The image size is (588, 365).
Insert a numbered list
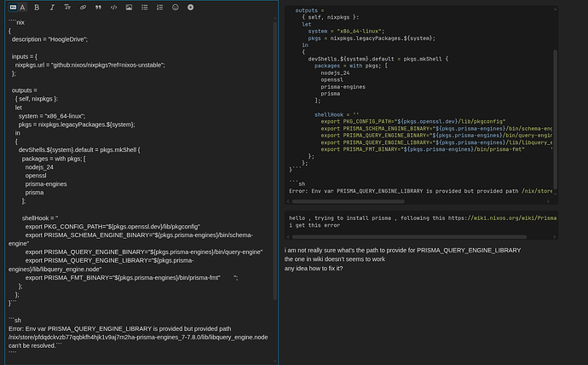pyautogui.click(x=159, y=7)
